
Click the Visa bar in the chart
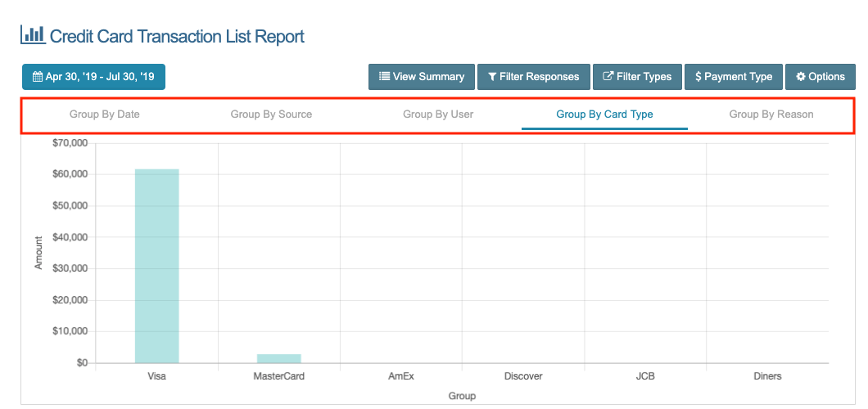click(x=156, y=266)
